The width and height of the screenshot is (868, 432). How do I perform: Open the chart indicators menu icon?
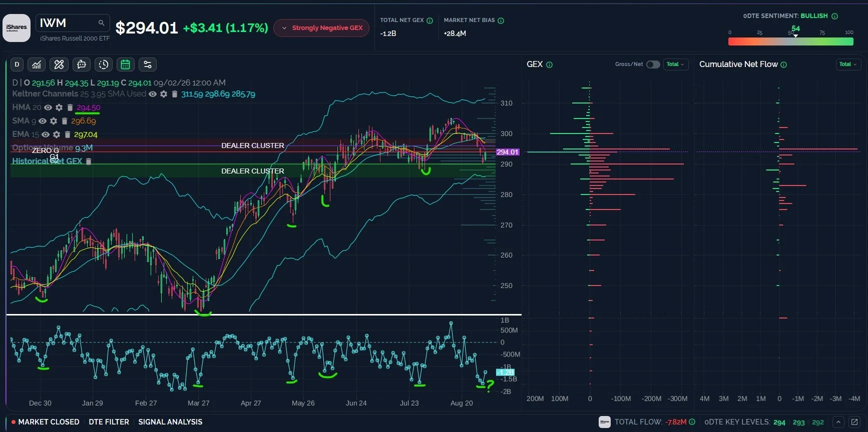[x=37, y=64]
